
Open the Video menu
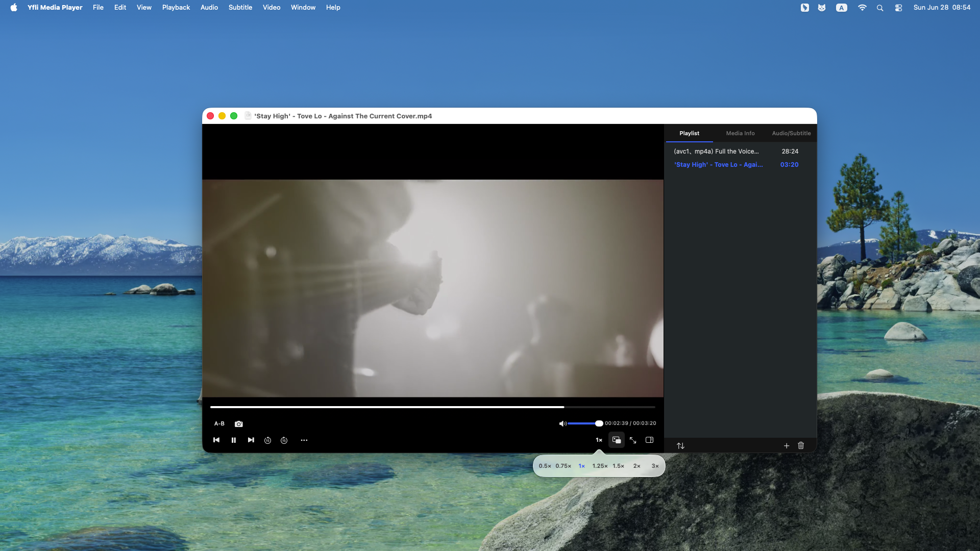coord(272,8)
